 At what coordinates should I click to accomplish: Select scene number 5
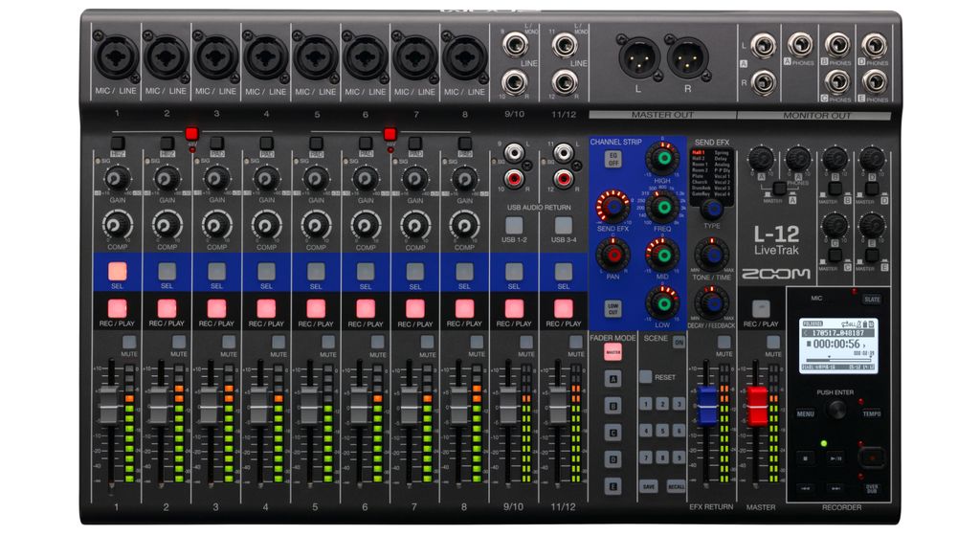coord(662,431)
